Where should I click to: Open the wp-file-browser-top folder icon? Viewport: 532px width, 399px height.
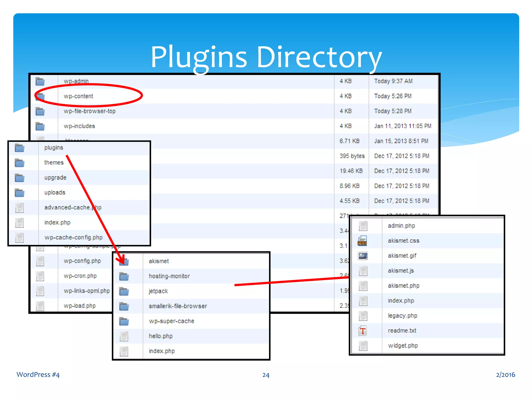[x=40, y=111]
